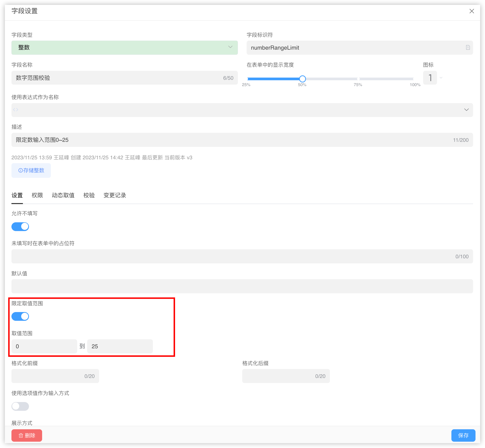Enable 使用选项值作为输入方式 switch
Image resolution: width=485 pixels, height=448 pixels.
20,406
